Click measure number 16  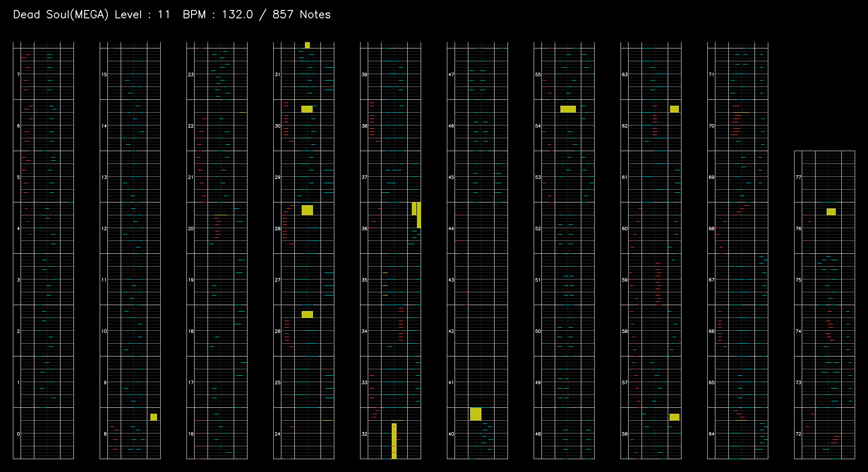pos(191,434)
